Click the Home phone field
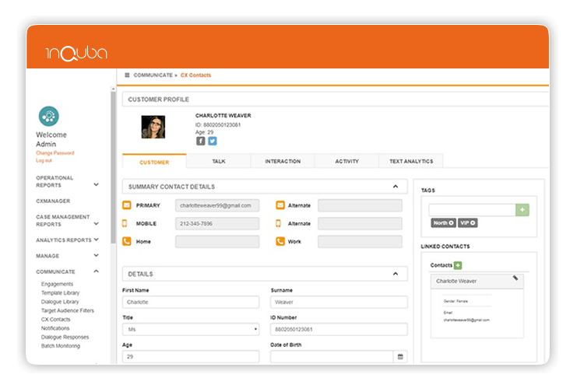577x392 pixels. [217, 242]
